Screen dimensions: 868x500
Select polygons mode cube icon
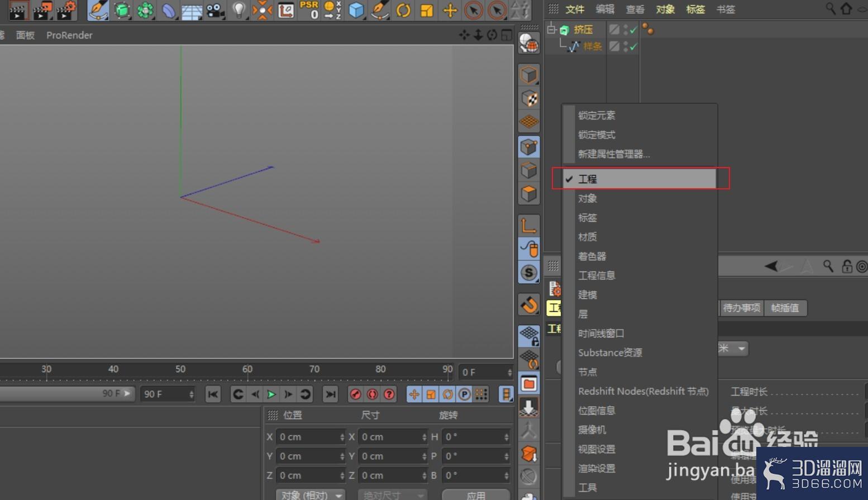coord(529,194)
